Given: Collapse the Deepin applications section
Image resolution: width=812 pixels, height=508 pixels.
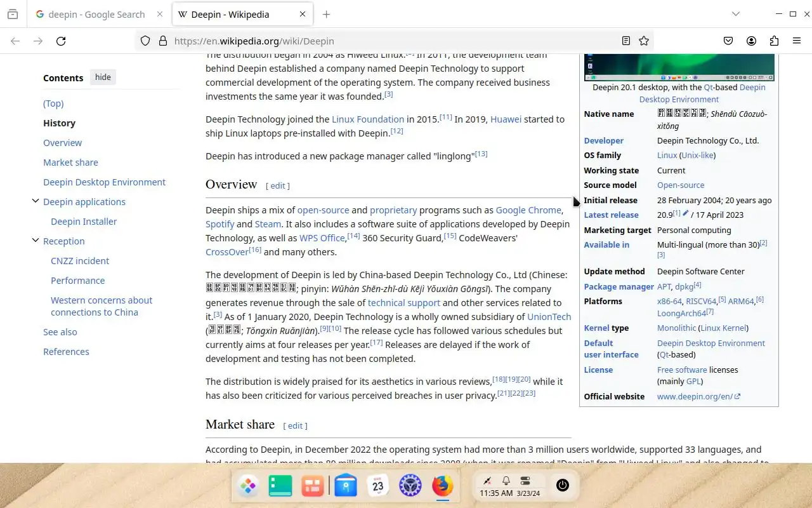Looking at the screenshot, I should click(x=36, y=201).
